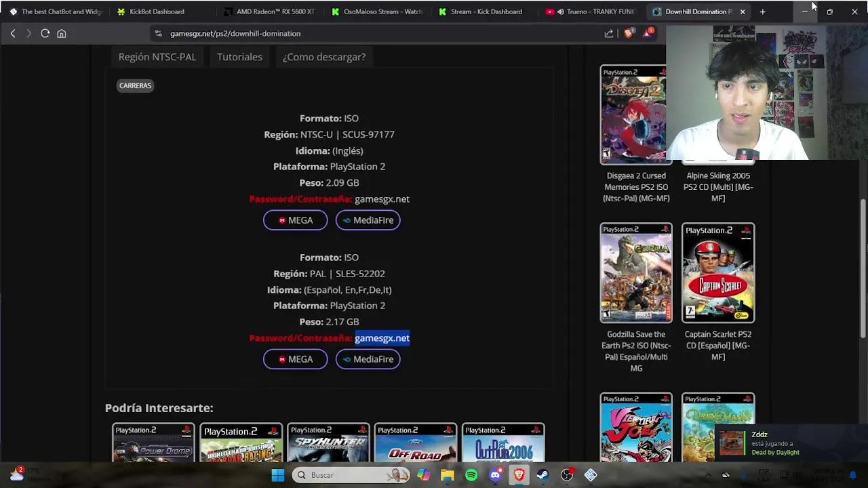Image resolution: width=868 pixels, height=488 pixels.
Task: Mute the Trueno tab audio icon
Action: pyautogui.click(x=560, y=12)
